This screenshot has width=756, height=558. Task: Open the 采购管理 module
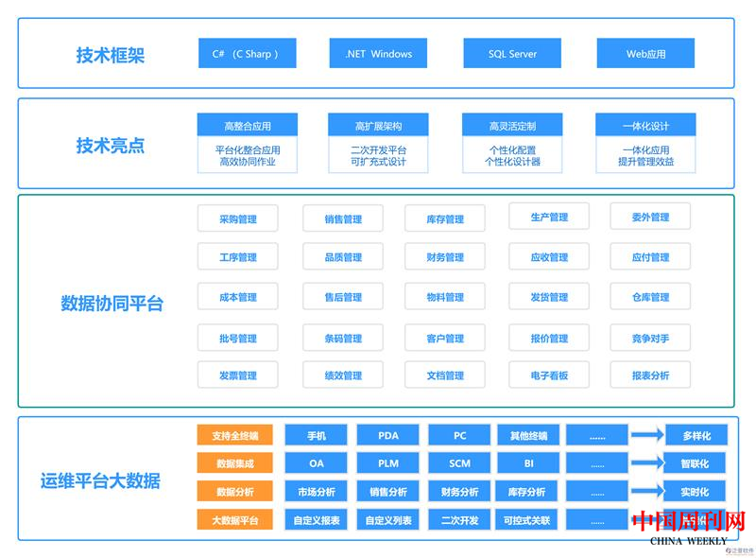[x=238, y=218]
